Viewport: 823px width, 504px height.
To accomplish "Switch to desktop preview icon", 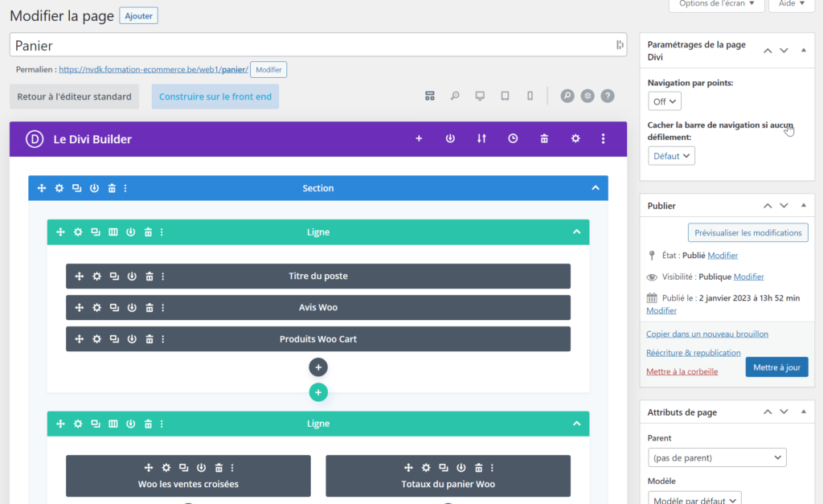I will pos(480,96).
